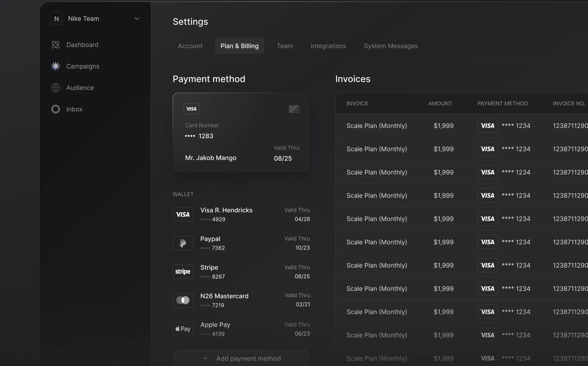The image size is (588, 366).
Task: Click the Dashboard sidebar icon
Action: click(56, 45)
